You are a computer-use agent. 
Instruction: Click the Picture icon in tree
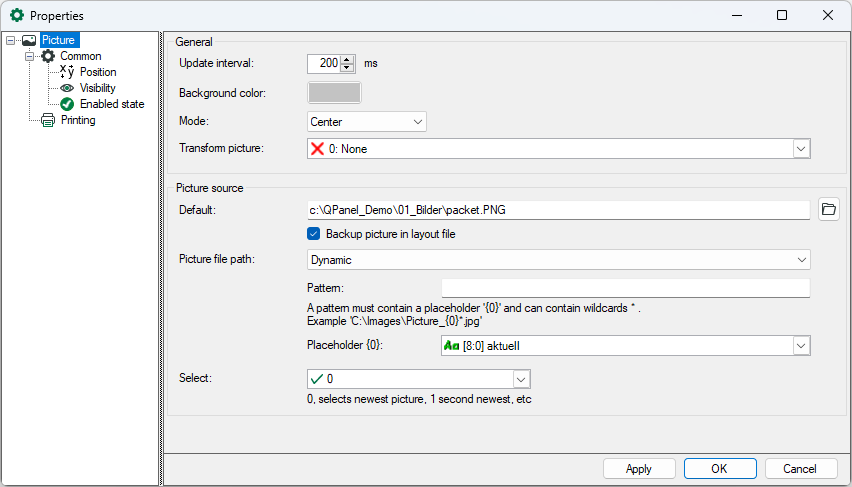click(x=29, y=40)
